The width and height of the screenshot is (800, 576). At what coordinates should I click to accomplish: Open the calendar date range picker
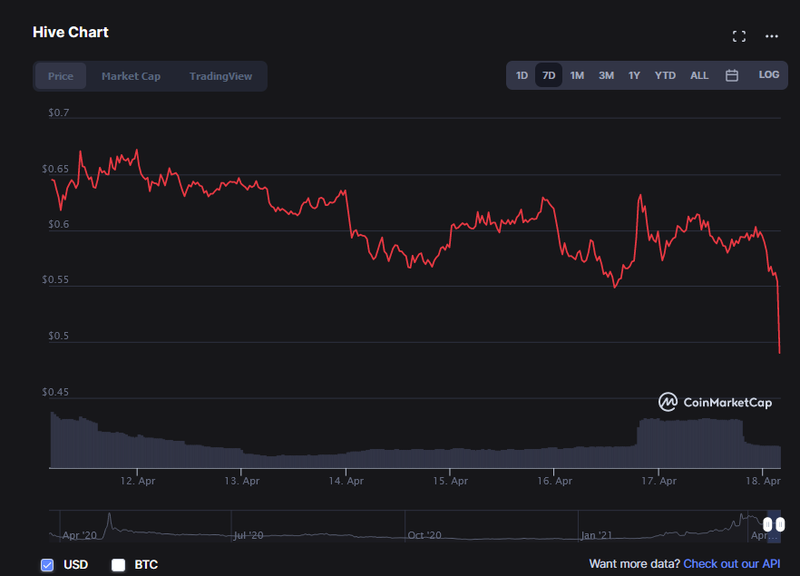tap(732, 75)
